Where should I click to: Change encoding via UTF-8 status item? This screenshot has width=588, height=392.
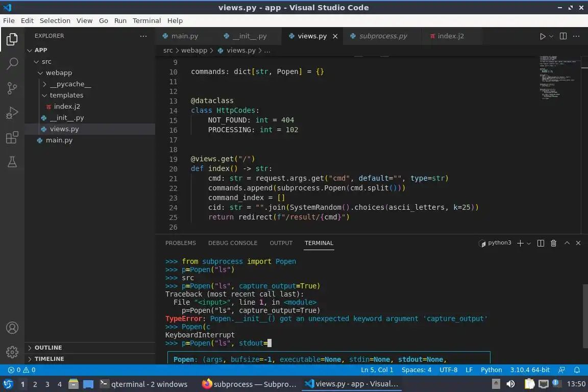pos(448,370)
